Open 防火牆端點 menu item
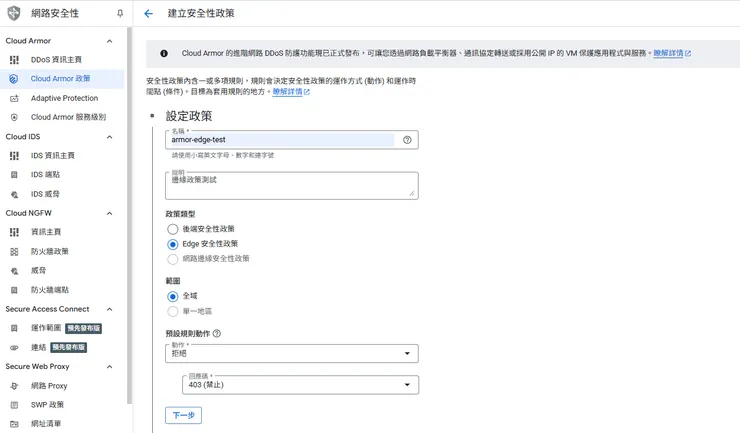740x433 pixels. tap(62, 290)
